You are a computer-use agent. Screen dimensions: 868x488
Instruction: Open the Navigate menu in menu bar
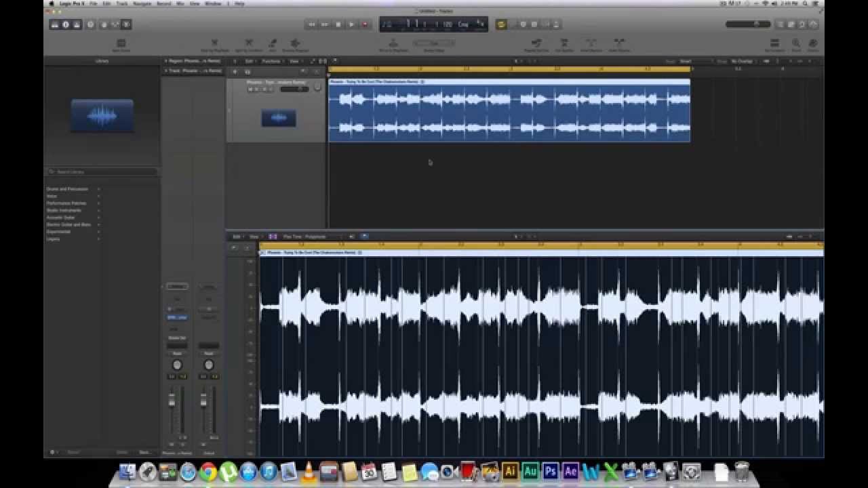pyautogui.click(x=142, y=3)
